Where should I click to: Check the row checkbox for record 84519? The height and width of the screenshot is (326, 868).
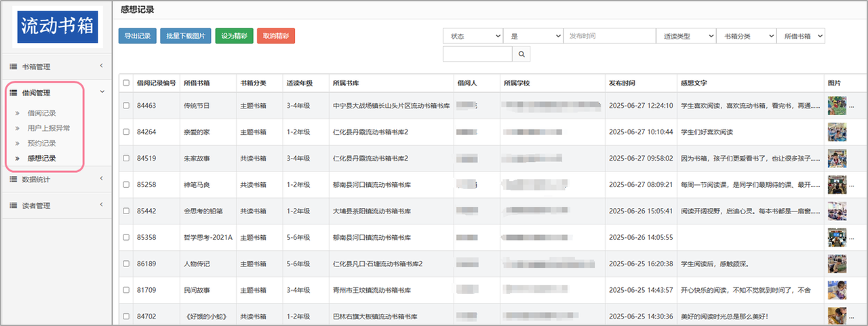click(x=126, y=158)
